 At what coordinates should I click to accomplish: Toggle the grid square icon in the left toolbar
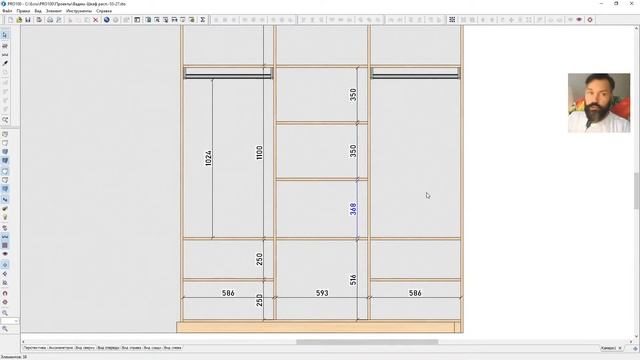[5, 245]
